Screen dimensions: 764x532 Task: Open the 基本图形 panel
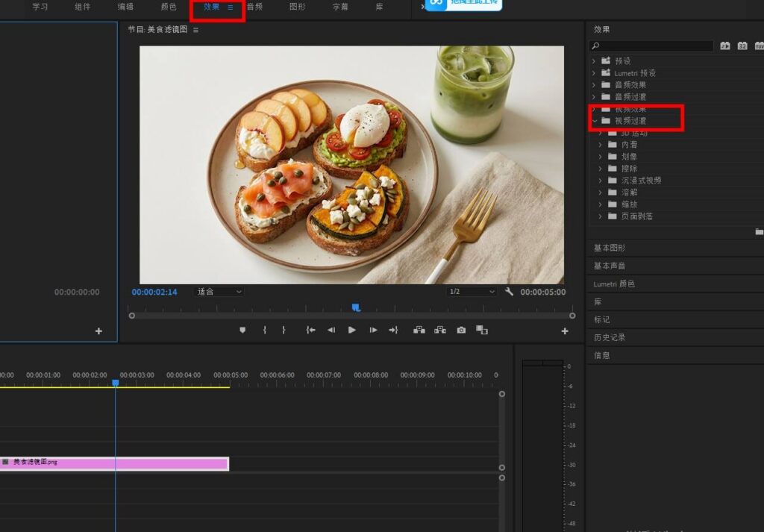610,248
